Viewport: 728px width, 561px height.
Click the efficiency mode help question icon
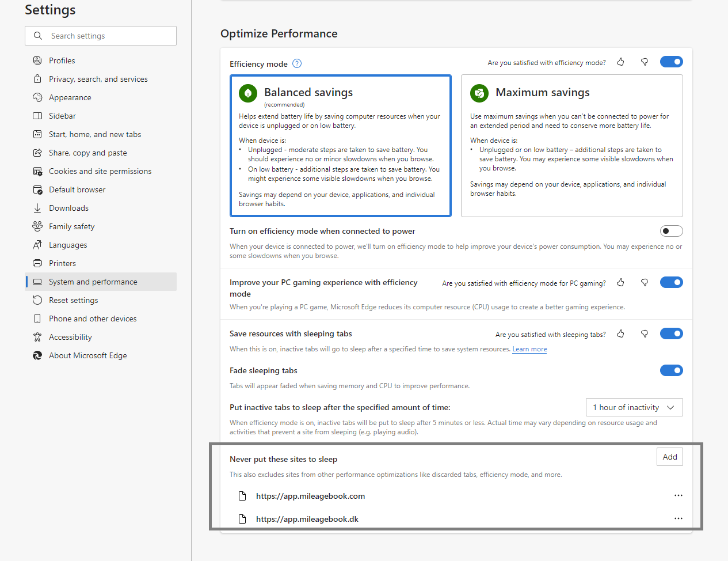[x=297, y=64]
